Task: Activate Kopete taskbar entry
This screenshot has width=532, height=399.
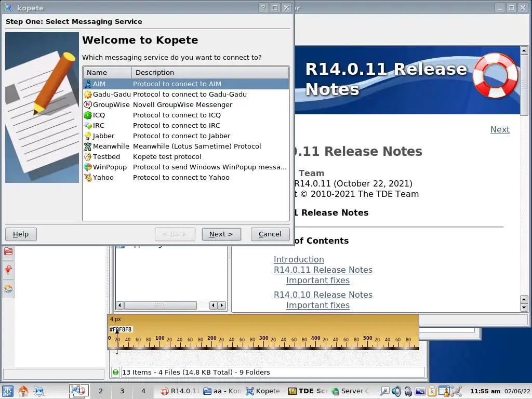Action: click(x=264, y=391)
